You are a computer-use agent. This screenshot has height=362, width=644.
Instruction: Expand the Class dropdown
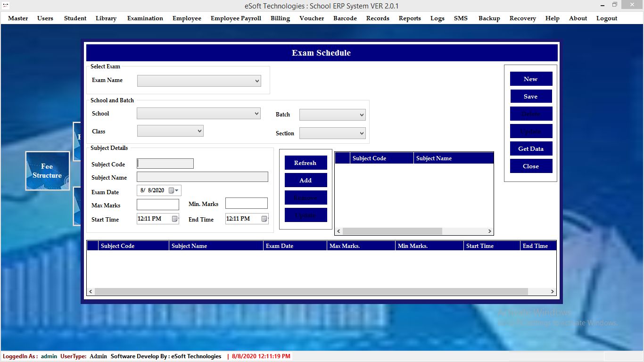point(199,131)
